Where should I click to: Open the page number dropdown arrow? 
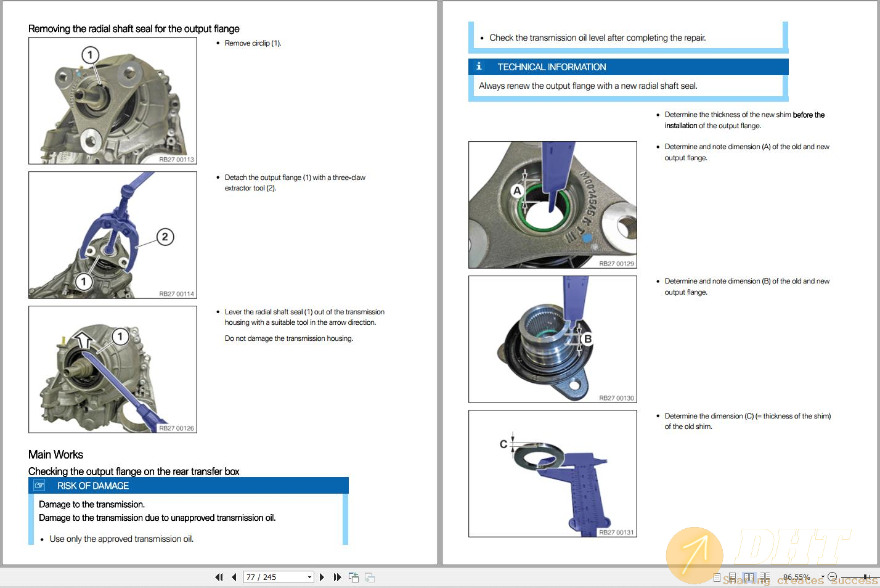[309, 578]
